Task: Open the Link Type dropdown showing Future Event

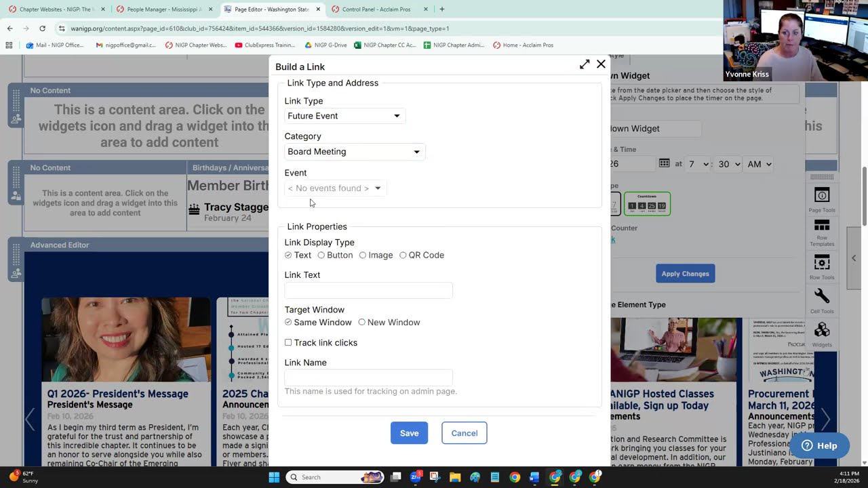Action: pos(344,116)
